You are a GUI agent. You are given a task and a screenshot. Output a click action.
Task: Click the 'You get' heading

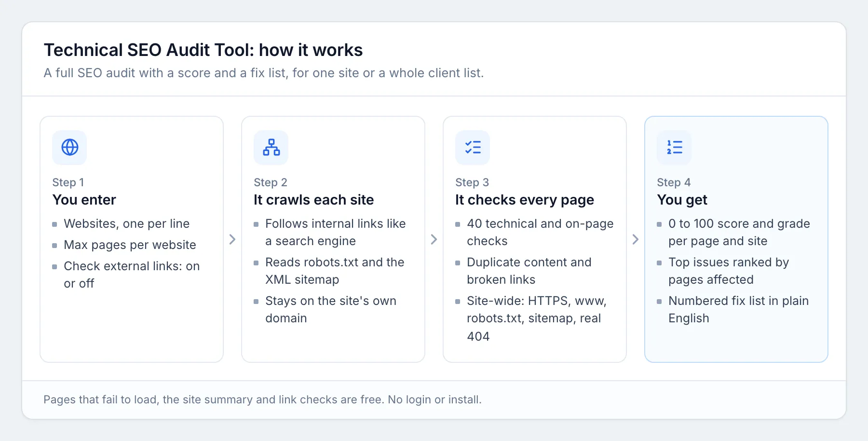click(x=682, y=200)
